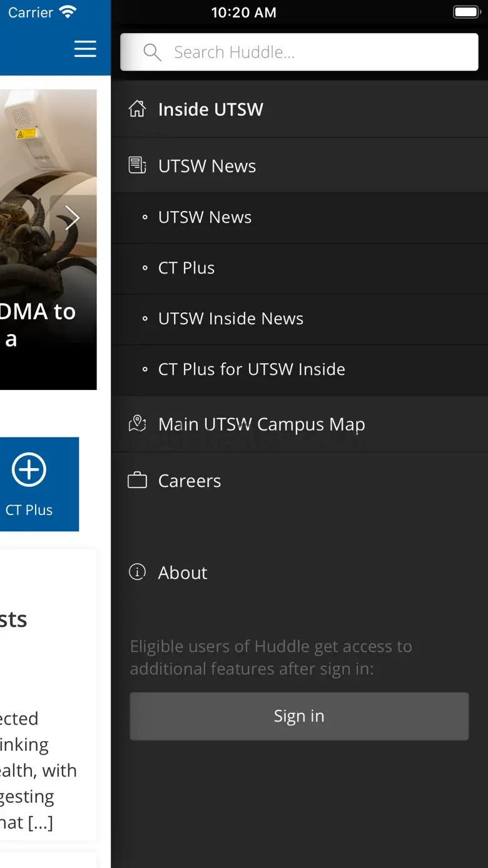Image resolution: width=488 pixels, height=868 pixels.
Task: Go to Careers menu item
Action: coord(299,481)
